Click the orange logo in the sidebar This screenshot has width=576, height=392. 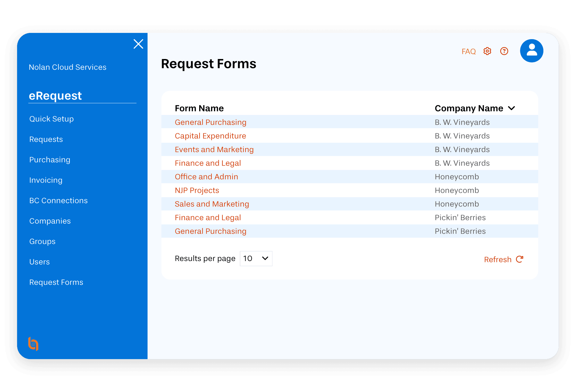[33, 344]
